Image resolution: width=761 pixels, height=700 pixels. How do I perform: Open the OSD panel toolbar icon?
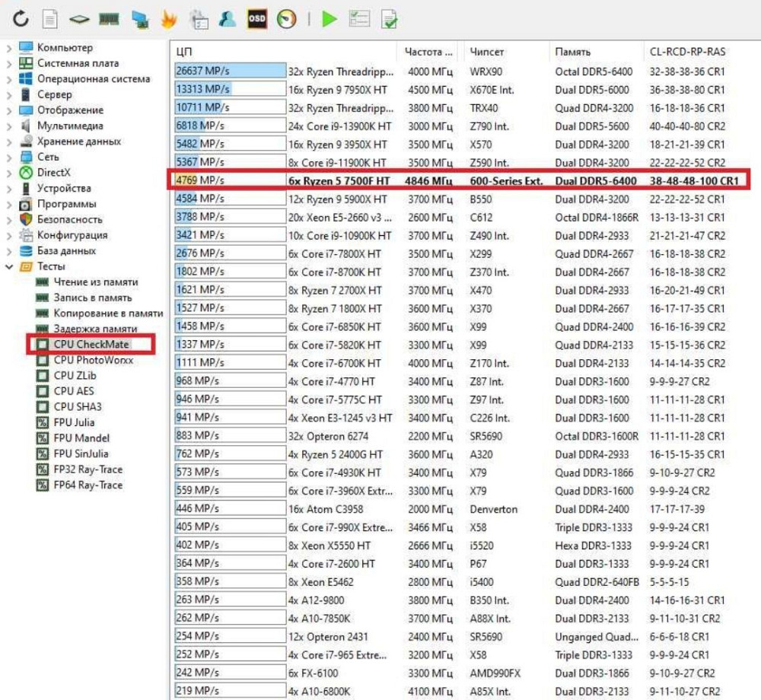click(x=257, y=19)
